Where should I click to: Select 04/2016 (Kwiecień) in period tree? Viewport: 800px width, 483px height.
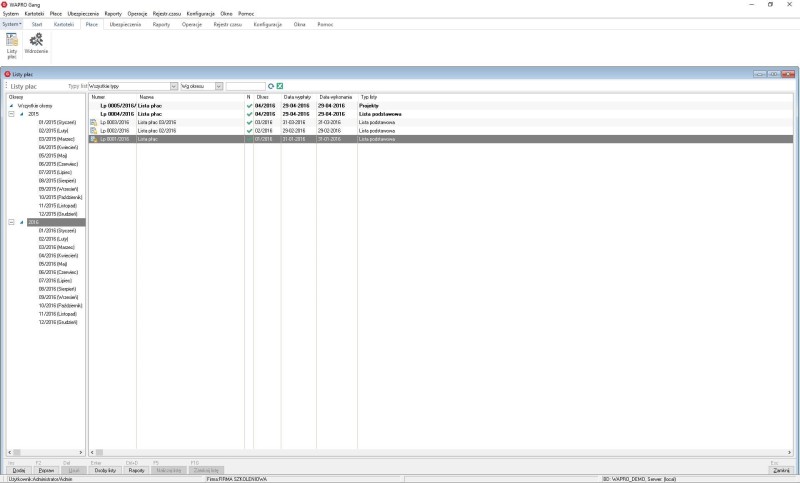pyautogui.click(x=58, y=255)
